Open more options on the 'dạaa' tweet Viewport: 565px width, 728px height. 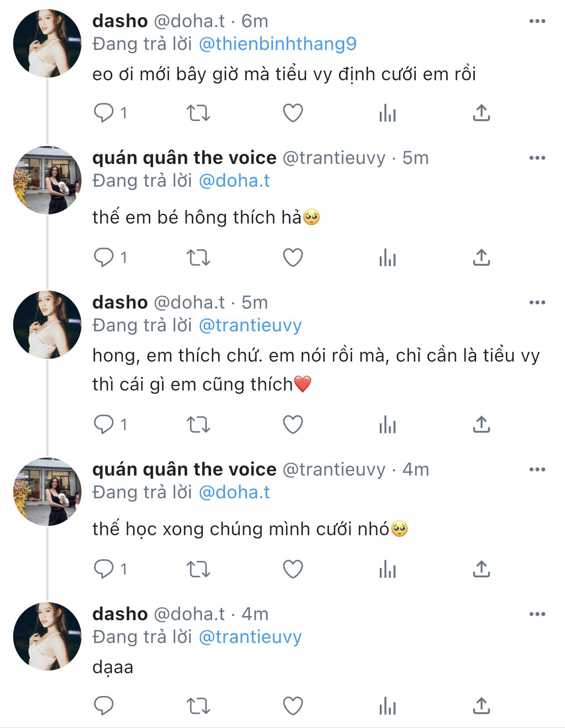point(537,614)
